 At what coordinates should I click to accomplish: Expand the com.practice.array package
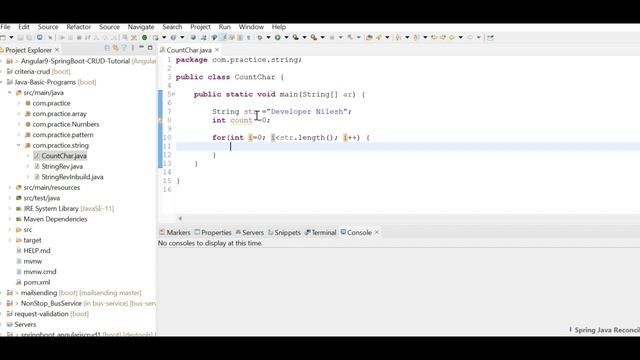coord(19,114)
